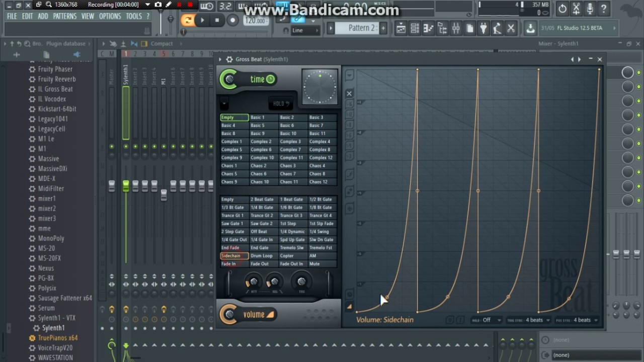Open the plugin picker plug icon
644x362 pixels.
[x=484, y=29]
